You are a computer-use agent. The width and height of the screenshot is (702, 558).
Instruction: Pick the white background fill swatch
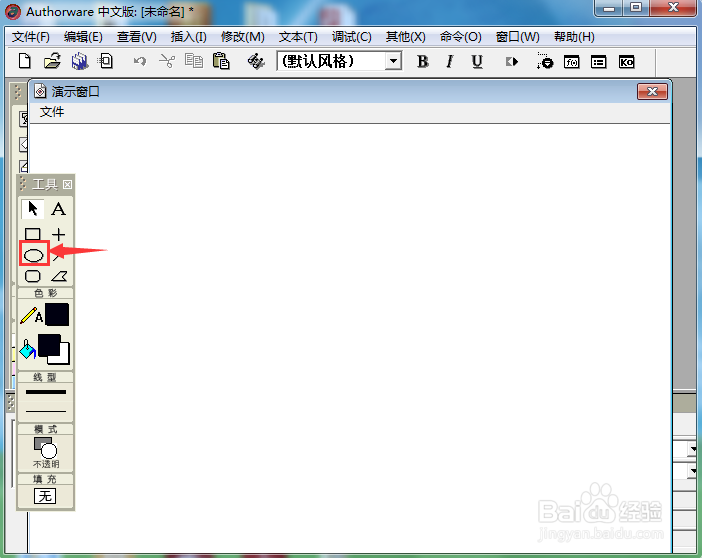click(x=64, y=358)
